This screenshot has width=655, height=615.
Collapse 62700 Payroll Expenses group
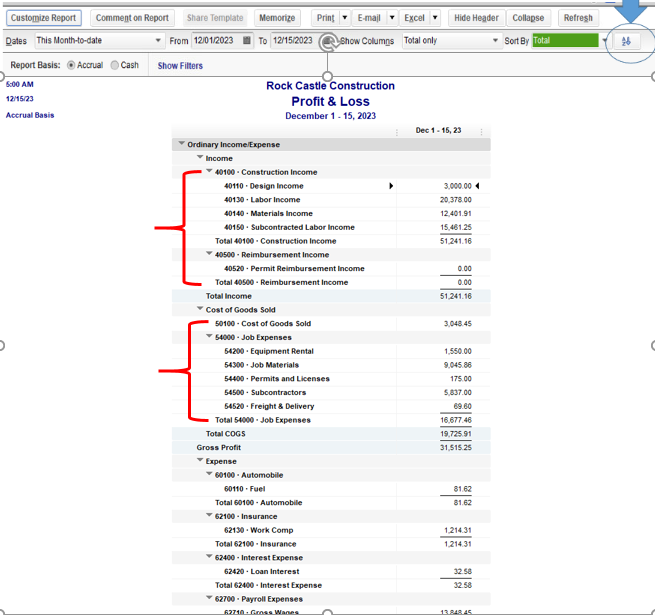pos(209,598)
